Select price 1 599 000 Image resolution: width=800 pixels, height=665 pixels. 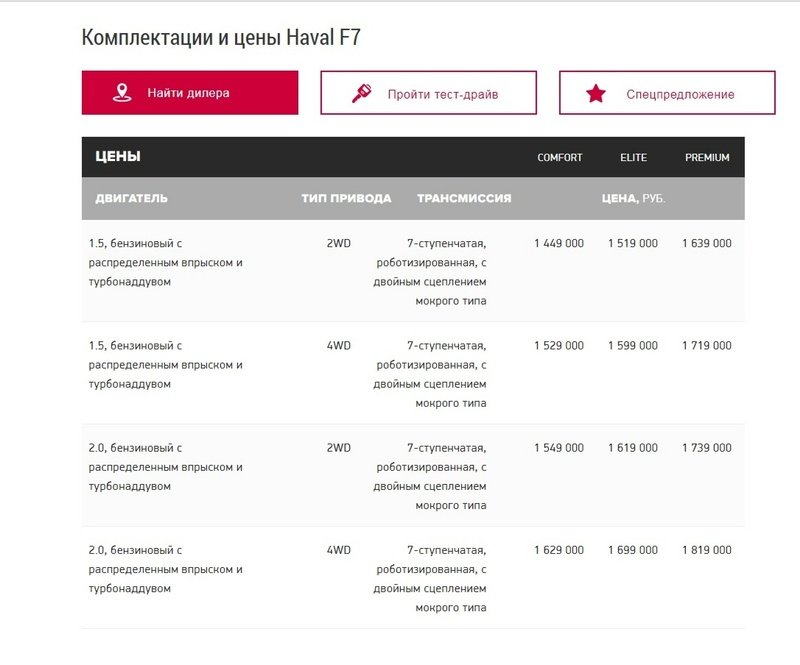point(633,346)
